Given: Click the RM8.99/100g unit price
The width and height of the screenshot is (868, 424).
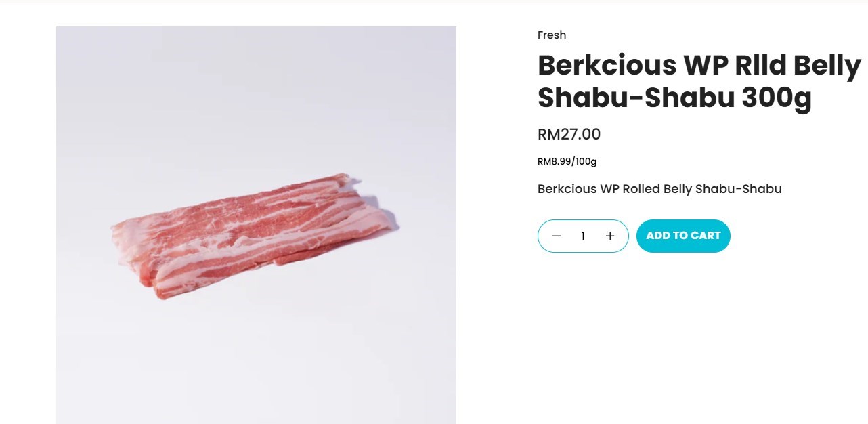Looking at the screenshot, I should (567, 161).
